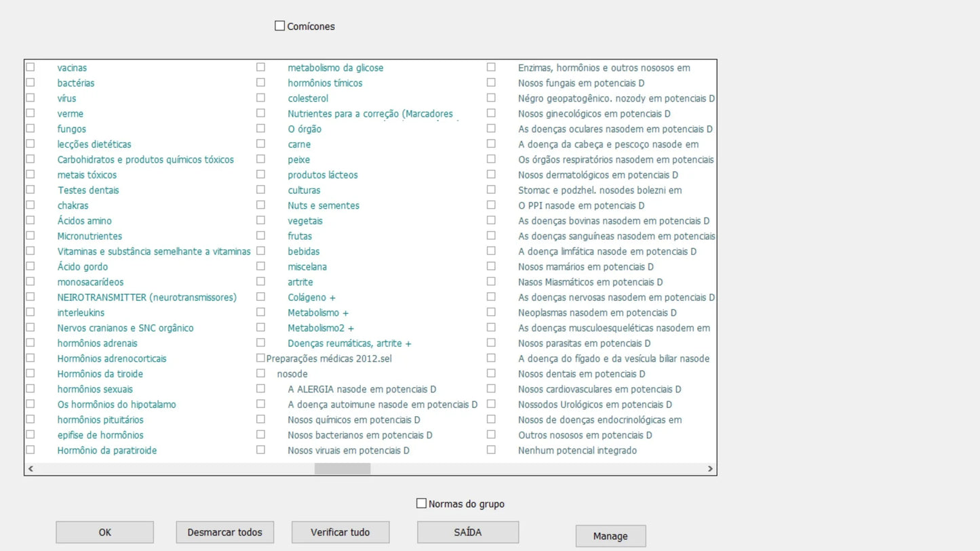Check the 'chakras' item box
The height and width of the screenshot is (551, 980).
(x=31, y=205)
